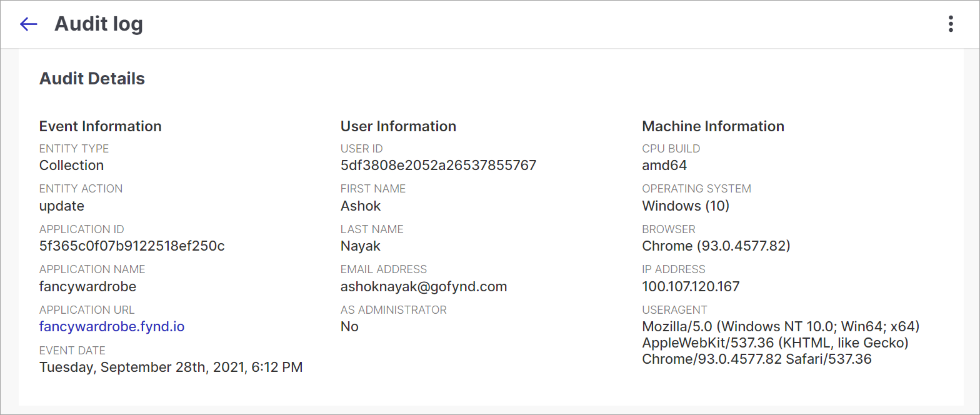The height and width of the screenshot is (415, 980).
Task: Click the ENTITY TYPE field label
Action: (x=74, y=149)
